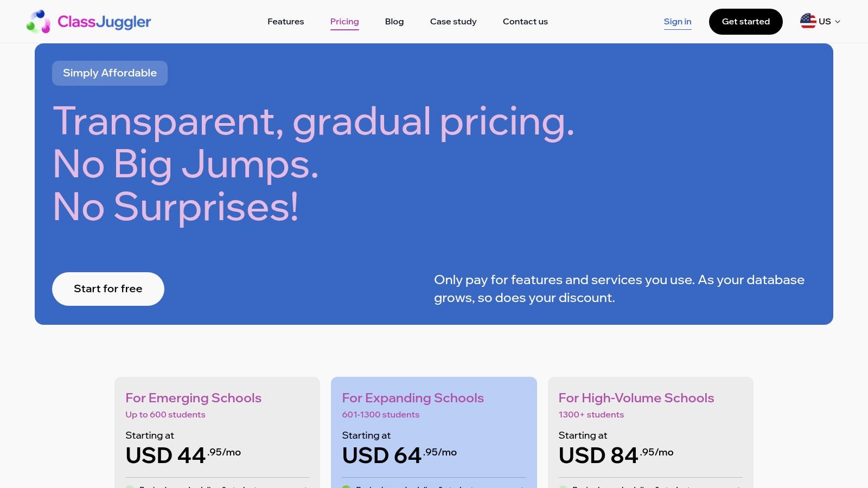Expand the US region dropdown chevron

[x=838, y=22]
